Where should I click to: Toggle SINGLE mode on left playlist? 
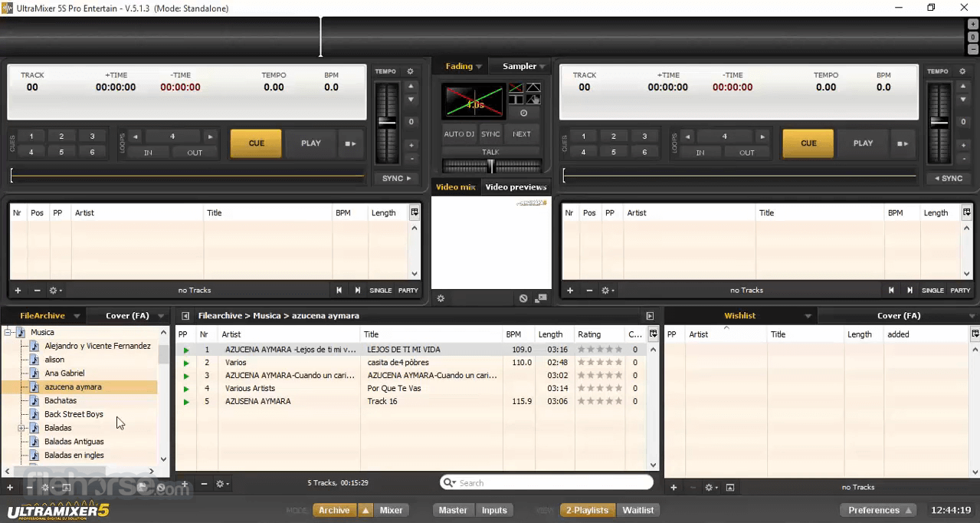pyautogui.click(x=381, y=291)
